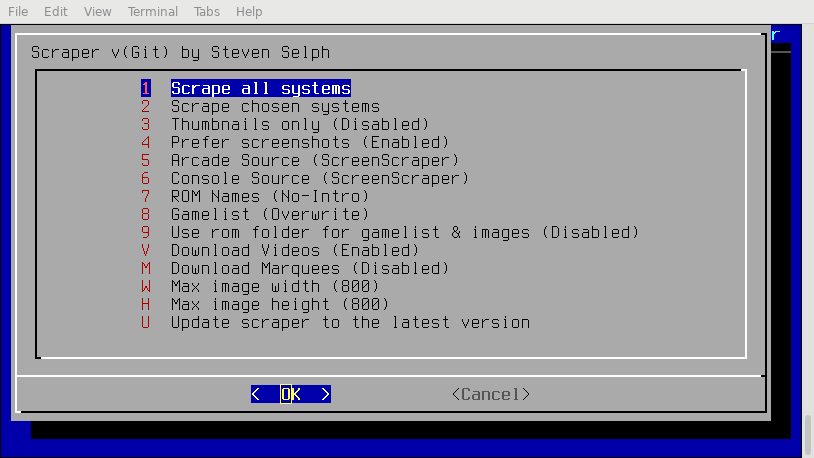The width and height of the screenshot is (814, 458).
Task: Toggle Download Marquees (Disabled) setting
Action: 310,268
